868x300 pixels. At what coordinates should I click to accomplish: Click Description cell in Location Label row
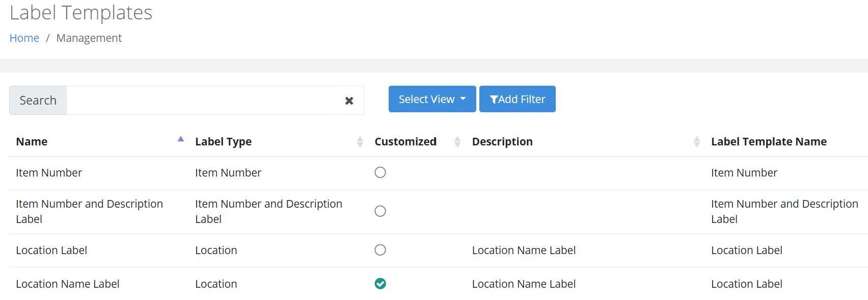click(524, 251)
